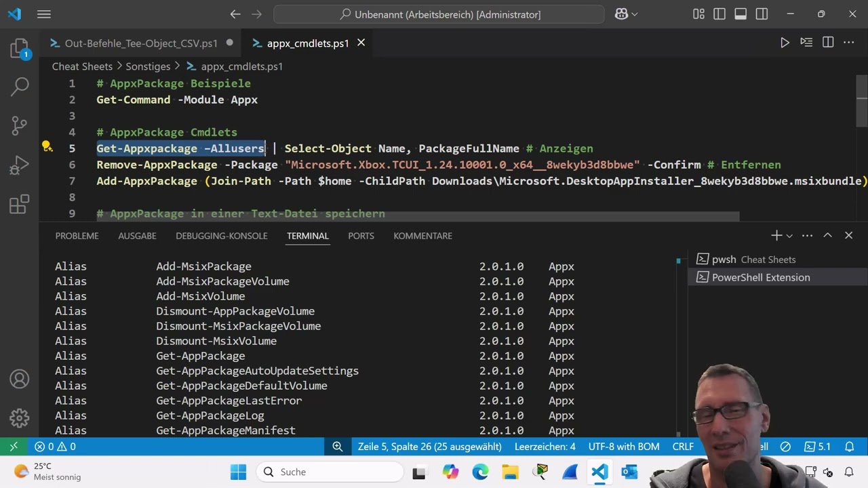Select the appx_cmdlets.ps1 editor tab
The image size is (868, 488).
[x=308, y=43]
